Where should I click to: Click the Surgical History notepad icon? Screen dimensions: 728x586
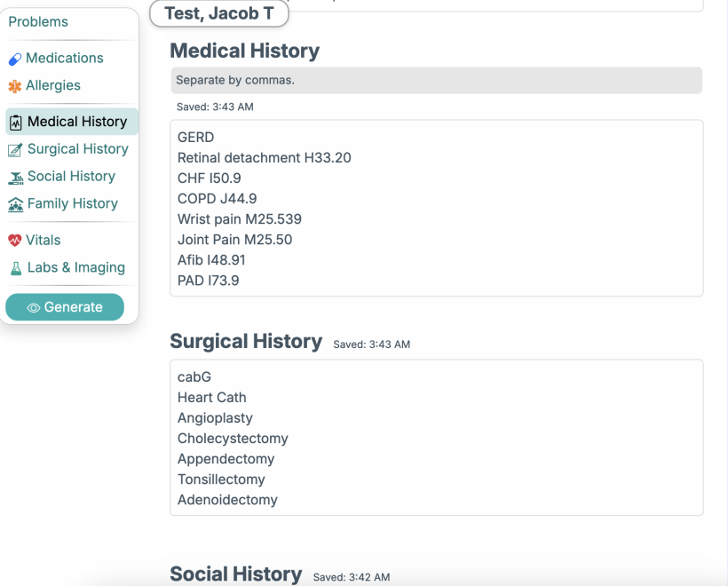(x=15, y=150)
